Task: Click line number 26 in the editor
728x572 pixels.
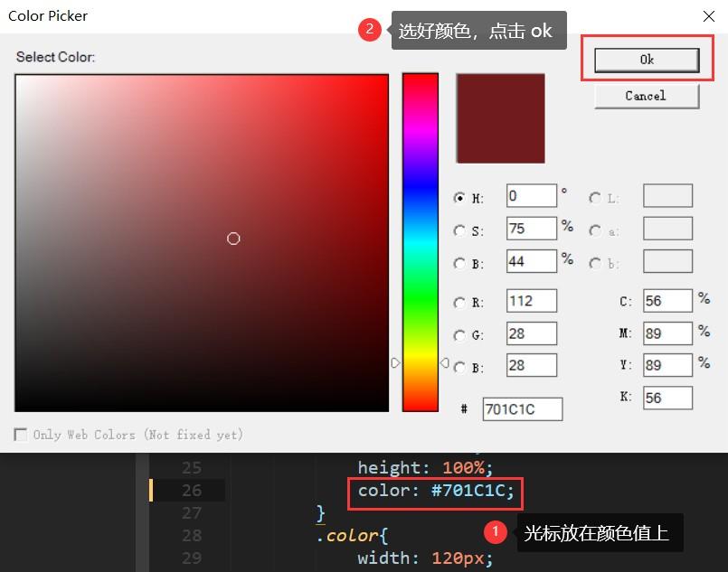Action: click(x=188, y=491)
